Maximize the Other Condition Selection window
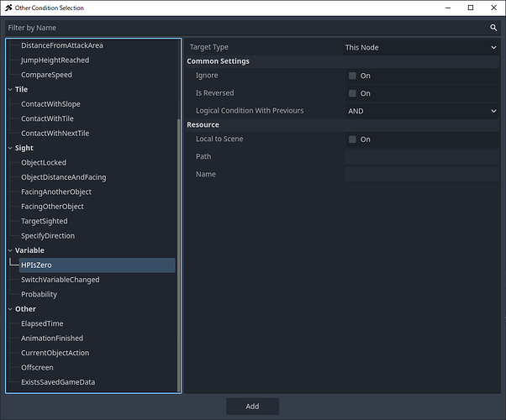Image resolution: width=506 pixels, height=420 pixels. coord(470,8)
